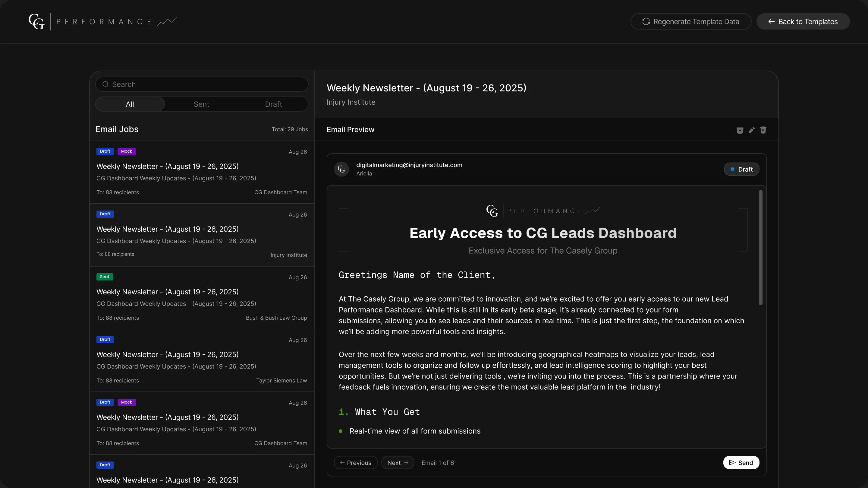Screen dimensions: 868x488
Task: Click 'Email Jobs' list heading
Action: (x=117, y=129)
